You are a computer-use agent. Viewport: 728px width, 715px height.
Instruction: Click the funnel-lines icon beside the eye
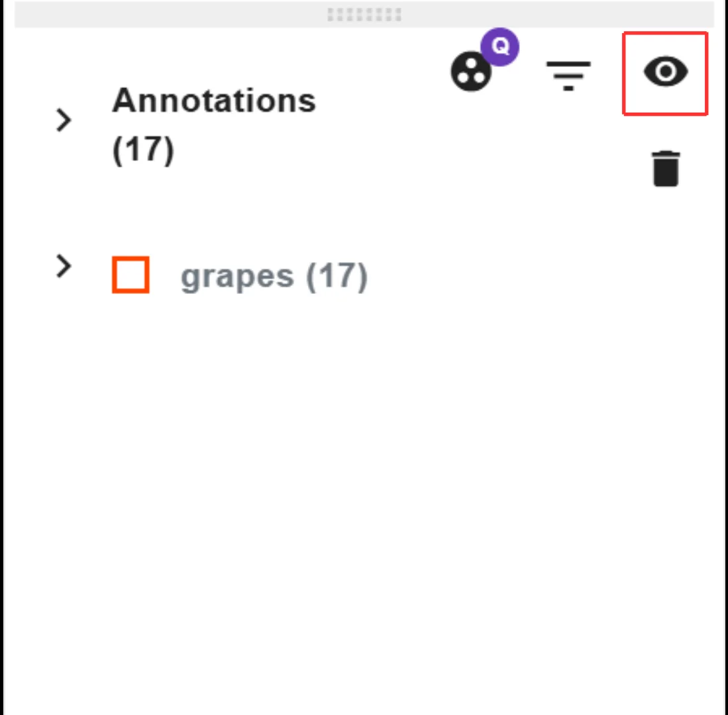click(x=568, y=75)
